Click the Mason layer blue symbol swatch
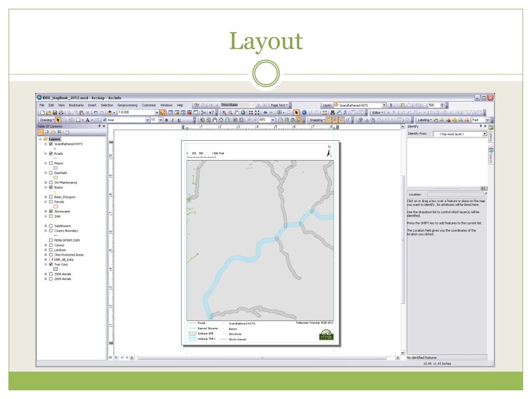The width and height of the screenshot is (532, 399). pyautogui.click(x=56, y=168)
